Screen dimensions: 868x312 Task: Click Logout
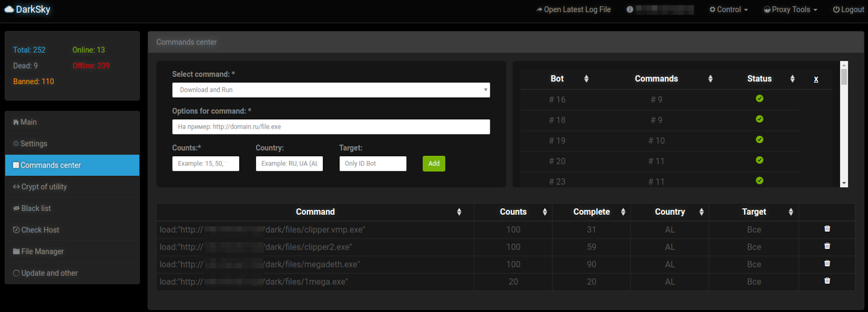[x=848, y=10]
